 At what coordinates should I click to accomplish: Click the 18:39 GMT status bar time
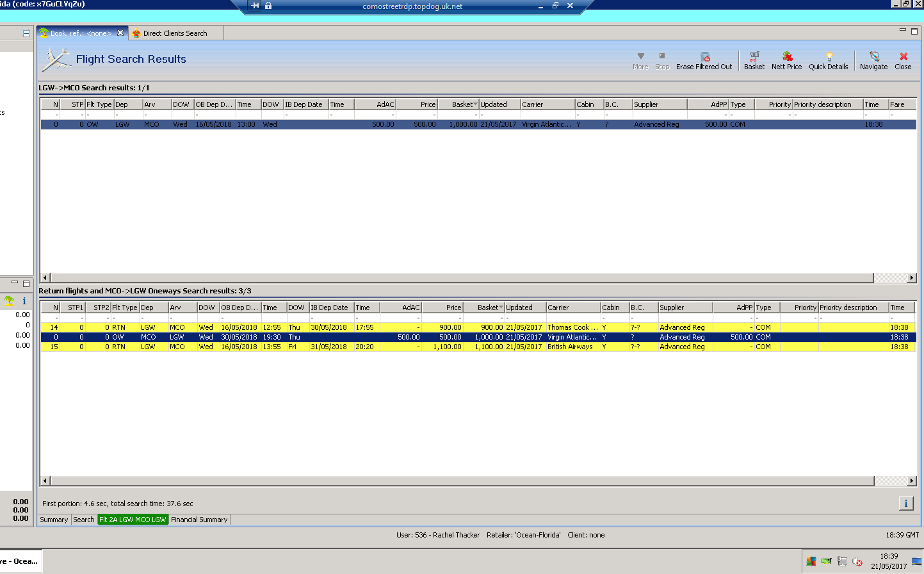tap(902, 535)
